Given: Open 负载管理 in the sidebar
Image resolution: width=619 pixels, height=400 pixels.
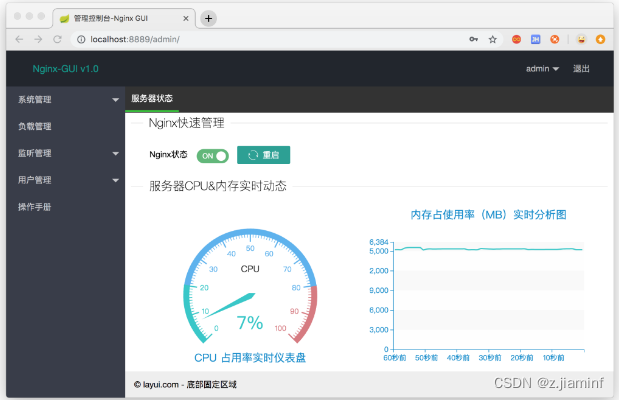Looking at the screenshot, I should (x=66, y=126).
